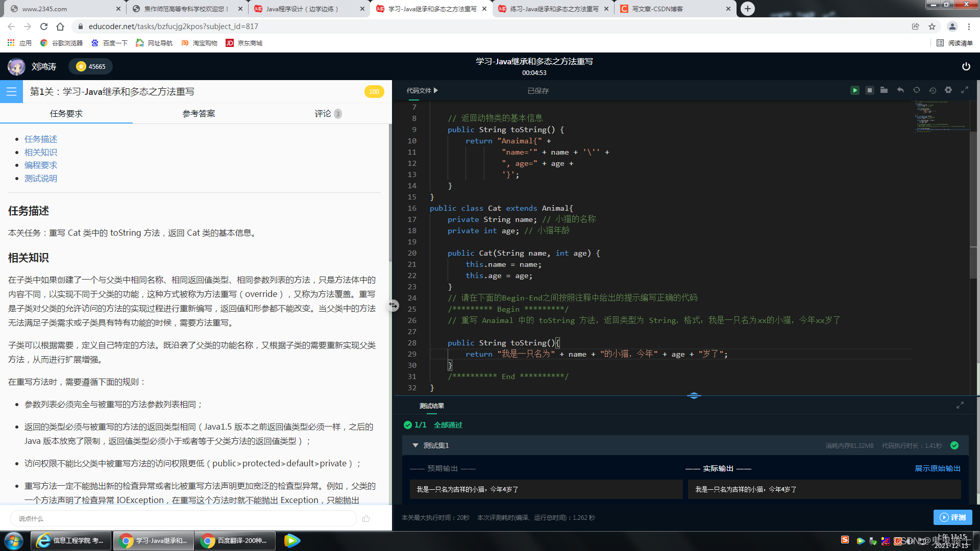Switch to 写文章-CSDN博客 browser tab
The height and width of the screenshot is (551, 980).
coord(675,9)
